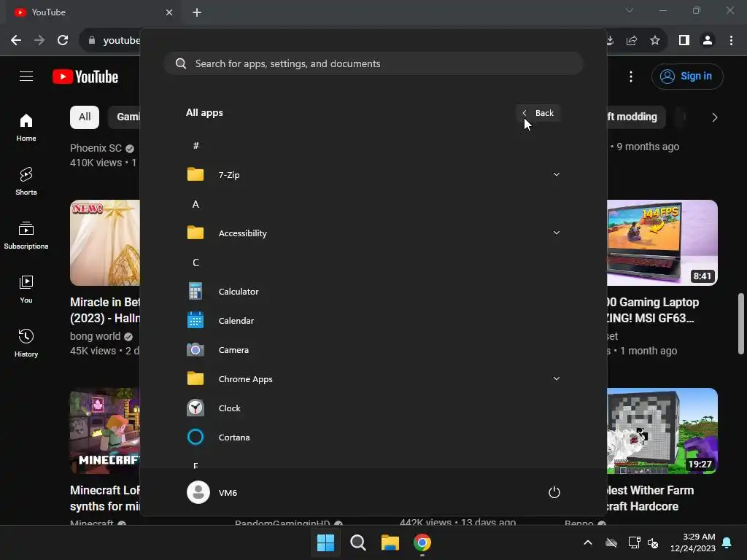This screenshot has width=747, height=560.
Task: Open the notifications bell in system tray
Action: pos(727,542)
